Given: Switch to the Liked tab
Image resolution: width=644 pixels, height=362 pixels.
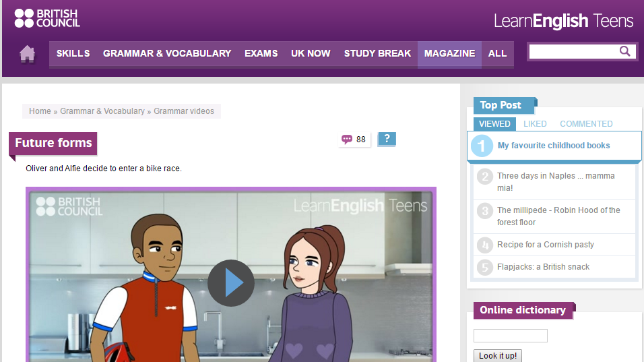Looking at the screenshot, I should (535, 124).
